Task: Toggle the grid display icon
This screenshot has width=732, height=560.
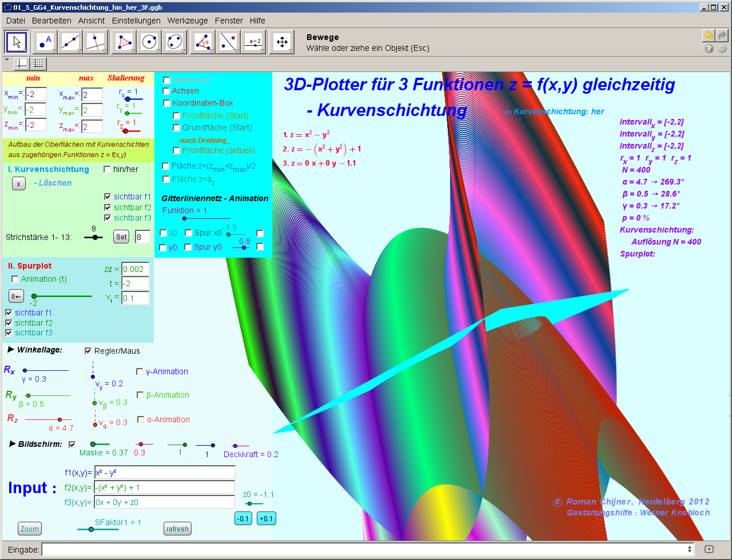Action: click(x=38, y=63)
